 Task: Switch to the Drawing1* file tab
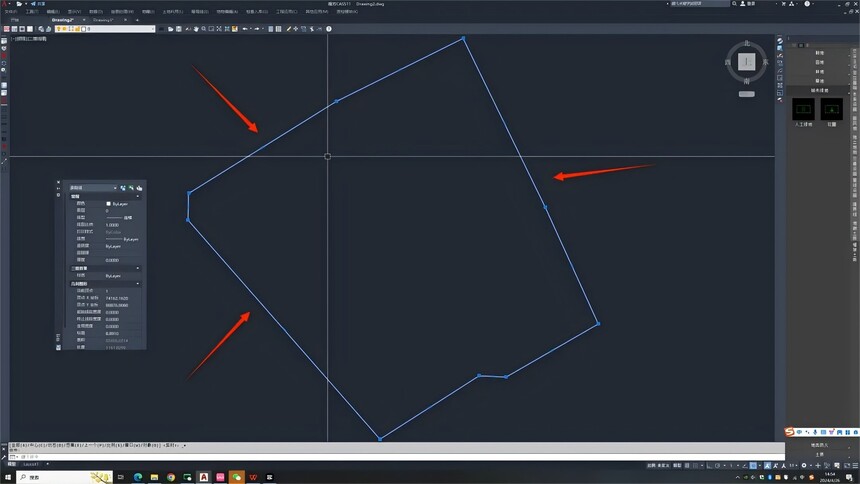tap(103, 20)
